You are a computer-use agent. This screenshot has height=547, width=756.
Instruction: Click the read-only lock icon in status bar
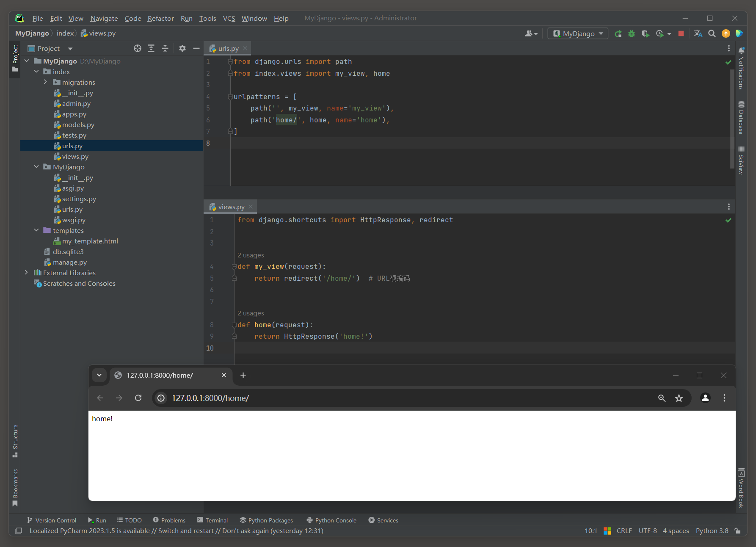[738, 531]
